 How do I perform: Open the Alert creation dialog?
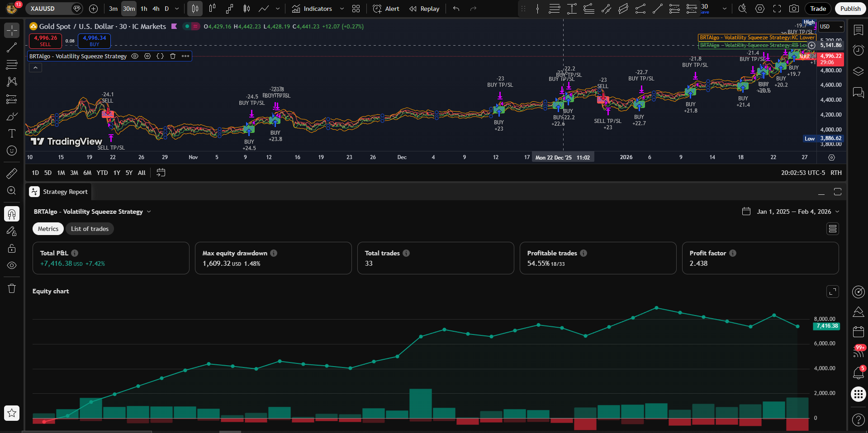point(386,9)
